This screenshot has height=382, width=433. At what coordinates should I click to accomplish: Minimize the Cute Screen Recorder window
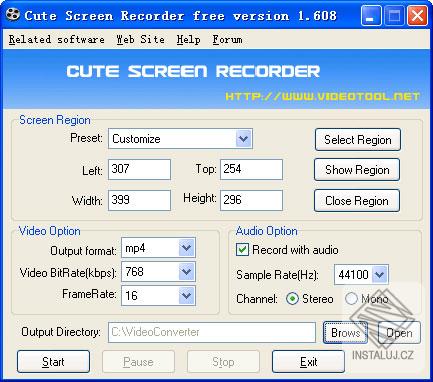coord(371,15)
